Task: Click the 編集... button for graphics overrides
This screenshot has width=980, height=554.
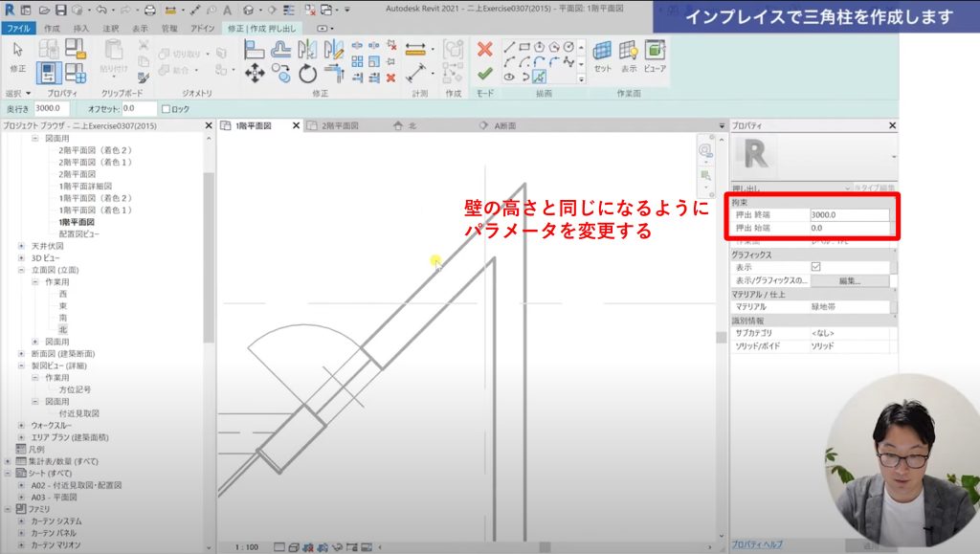Action: (x=850, y=281)
